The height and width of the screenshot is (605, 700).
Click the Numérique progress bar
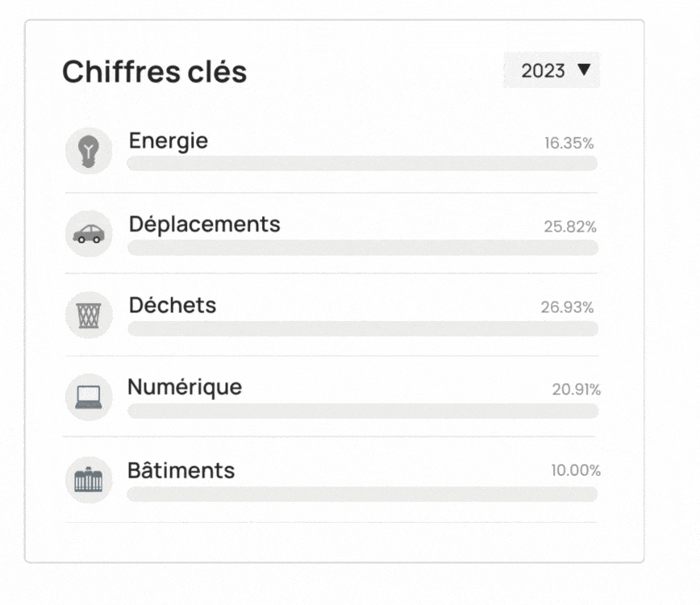tap(362, 411)
